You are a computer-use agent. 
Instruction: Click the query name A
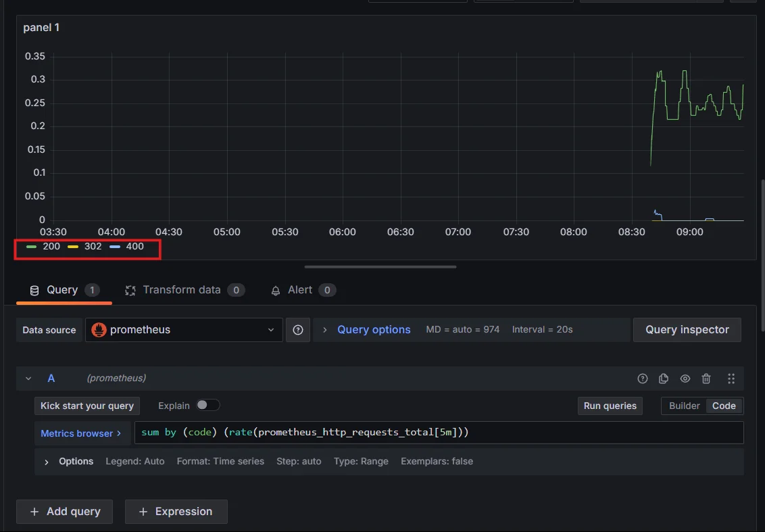pyautogui.click(x=51, y=379)
